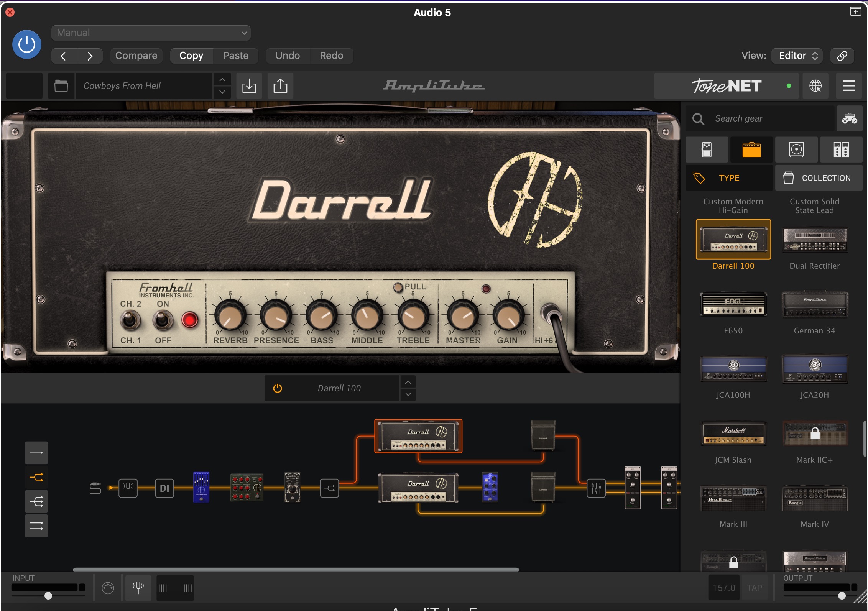Choose the Dual Rectifier amp thumbnail
Viewport: 868px width, 611px height.
[815, 240]
